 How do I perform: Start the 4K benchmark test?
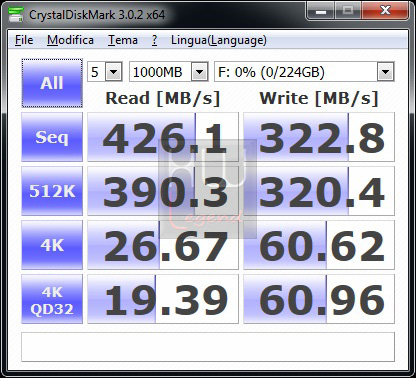(52, 245)
